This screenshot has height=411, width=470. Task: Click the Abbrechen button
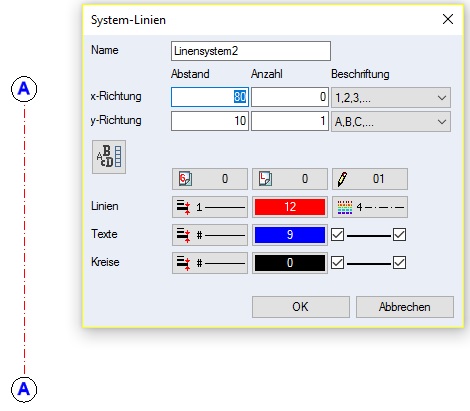click(405, 307)
